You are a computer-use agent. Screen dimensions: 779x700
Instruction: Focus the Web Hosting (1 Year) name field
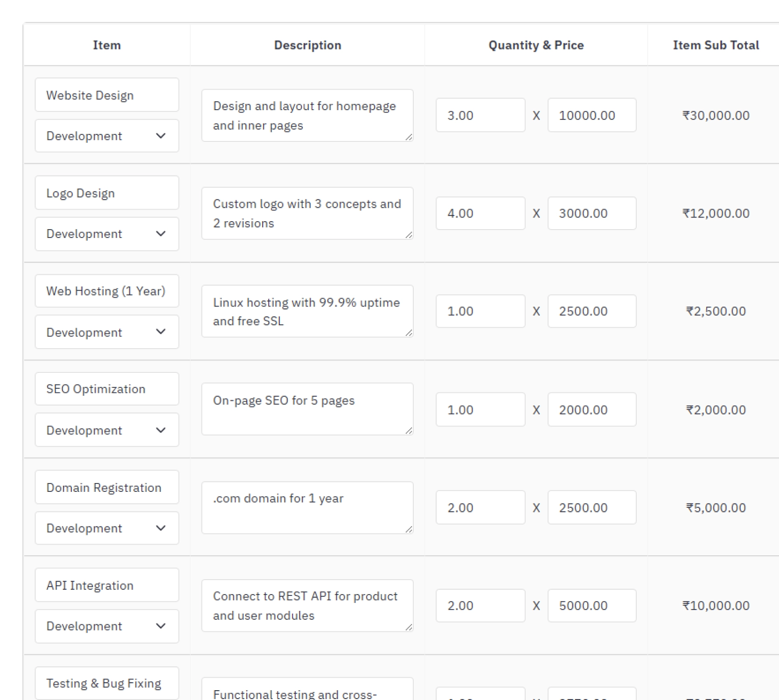(x=107, y=291)
